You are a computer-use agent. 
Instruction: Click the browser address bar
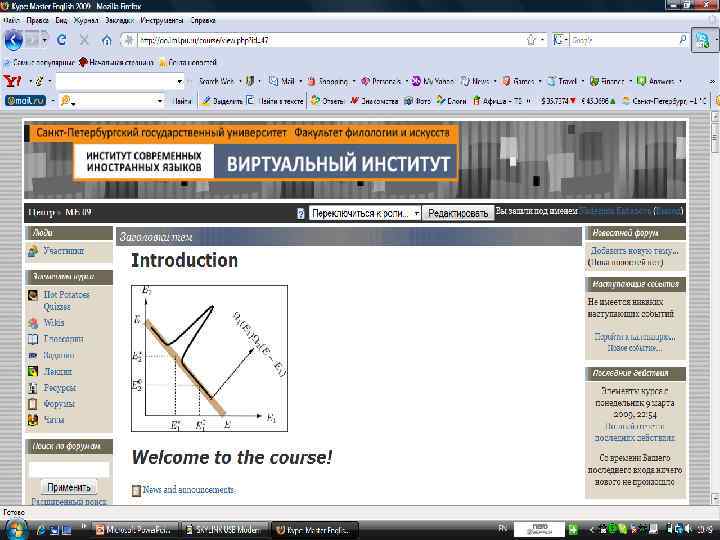[332, 40]
